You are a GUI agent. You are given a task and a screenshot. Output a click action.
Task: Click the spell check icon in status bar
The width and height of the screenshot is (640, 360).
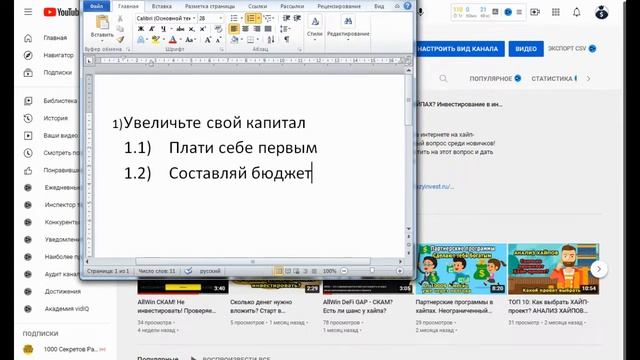pyautogui.click(x=188, y=271)
